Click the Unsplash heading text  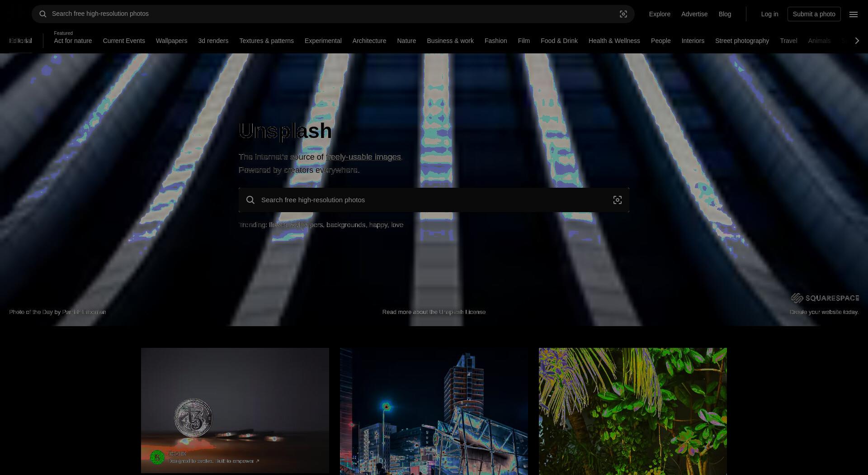click(x=285, y=131)
